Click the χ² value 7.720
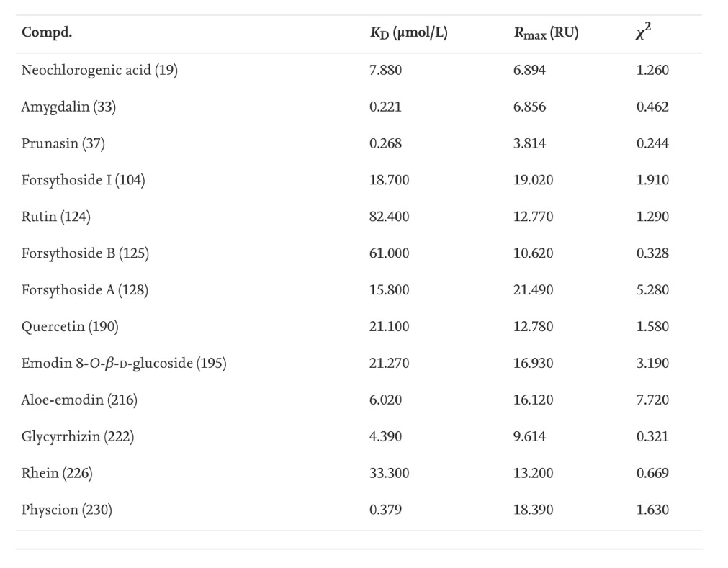Image resolution: width=728 pixels, height=568 pixels. coord(652,400)
